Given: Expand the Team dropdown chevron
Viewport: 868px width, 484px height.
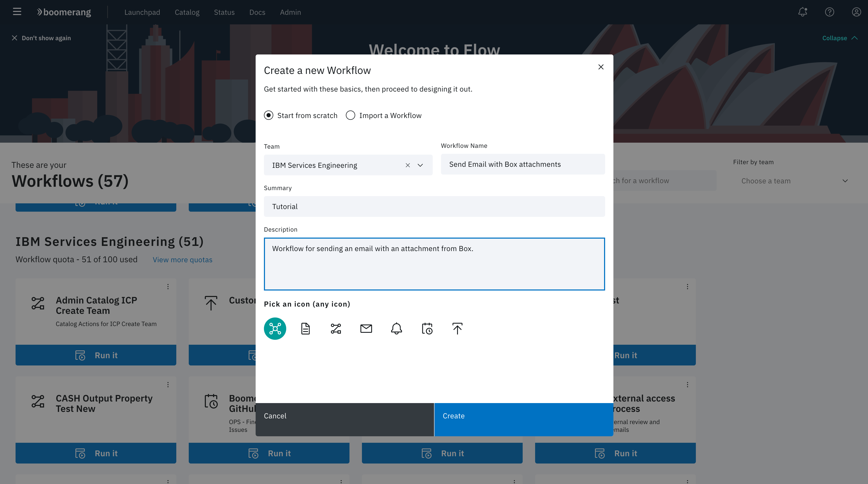Looking at the screenshot, I should pyautogui.click(x=420, y=165).
